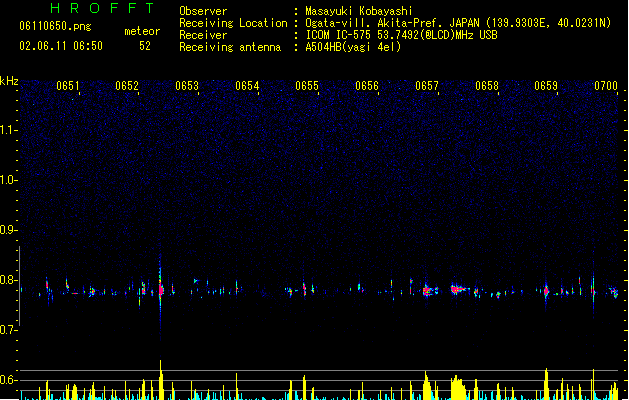Click the bright echo right of 0657 in spectrogram

tap(459, 289)
